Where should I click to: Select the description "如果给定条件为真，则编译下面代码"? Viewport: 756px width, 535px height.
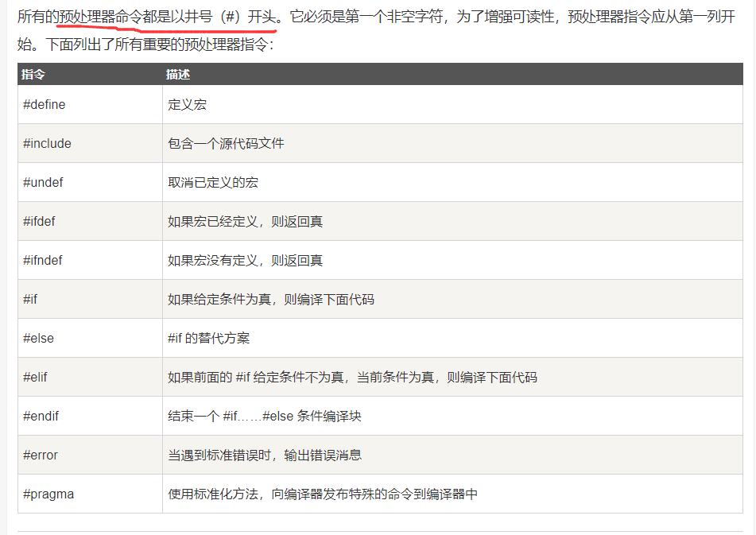(270, 300)
